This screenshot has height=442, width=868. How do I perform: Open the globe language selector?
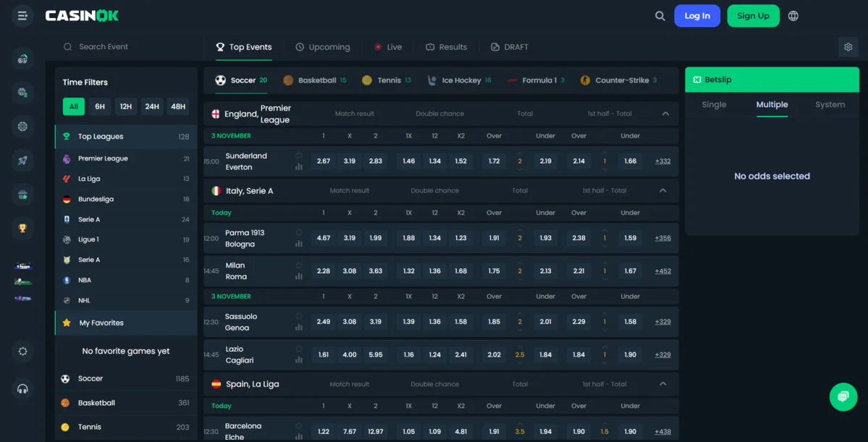[793, 16]
